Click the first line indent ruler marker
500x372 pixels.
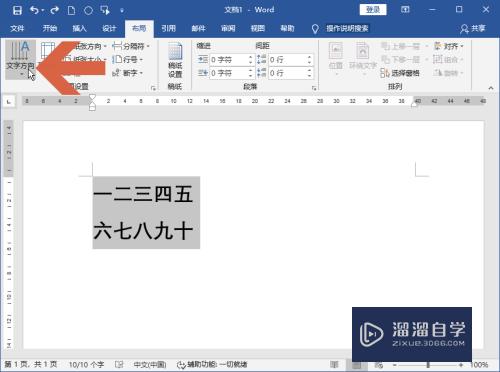pos(92,97)
